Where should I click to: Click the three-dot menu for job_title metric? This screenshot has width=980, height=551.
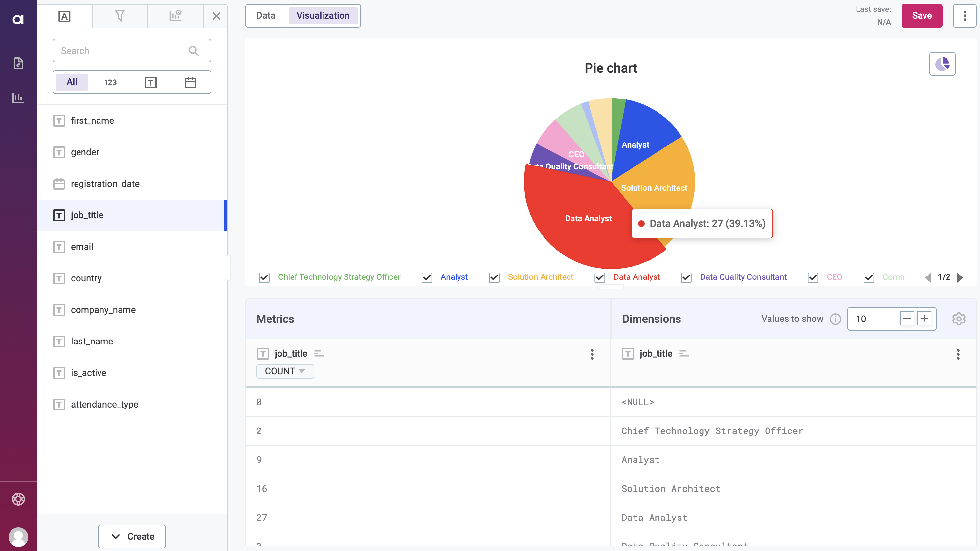click(591, 355)
